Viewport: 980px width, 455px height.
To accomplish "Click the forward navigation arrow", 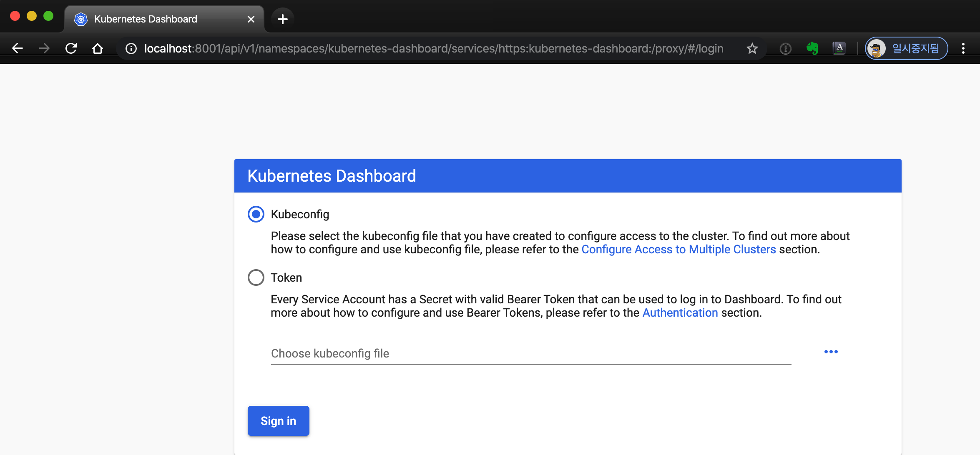I will pyautogui.click(x=44, y=49).
